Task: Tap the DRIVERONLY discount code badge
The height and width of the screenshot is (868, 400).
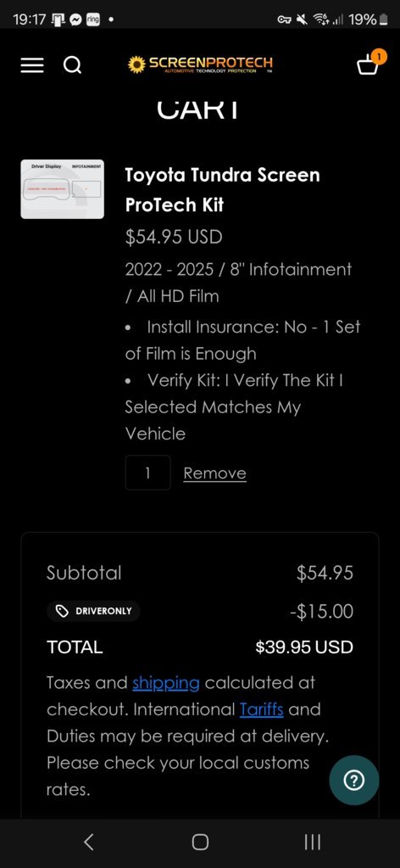Action: (x=93, y=611)
